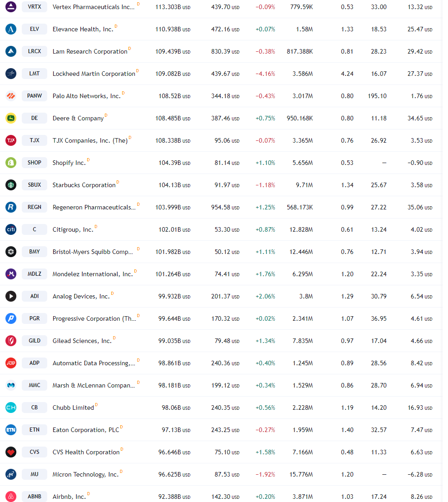
Task: Open Lockheed Martin Corporation link
Action: [x=94, y=74]
